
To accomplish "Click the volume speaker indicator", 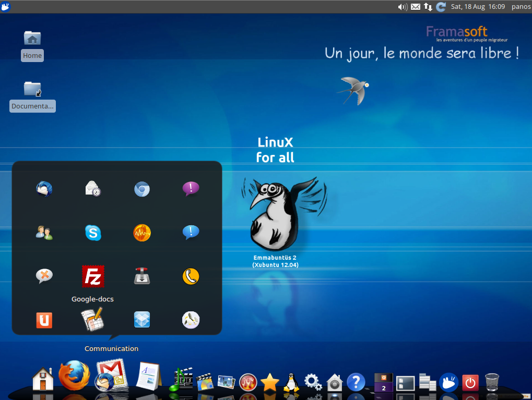I will pyautogui.click(x=403, y=7).
